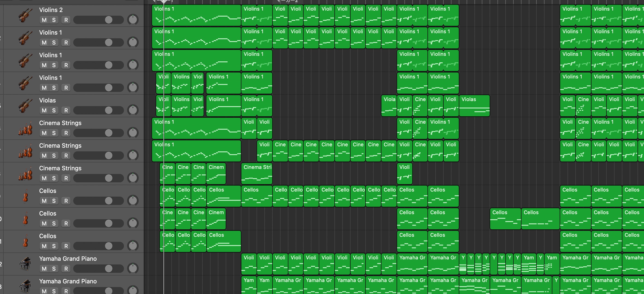
Task: Mute the first Cinema Strings track
Action: point(44,133)
